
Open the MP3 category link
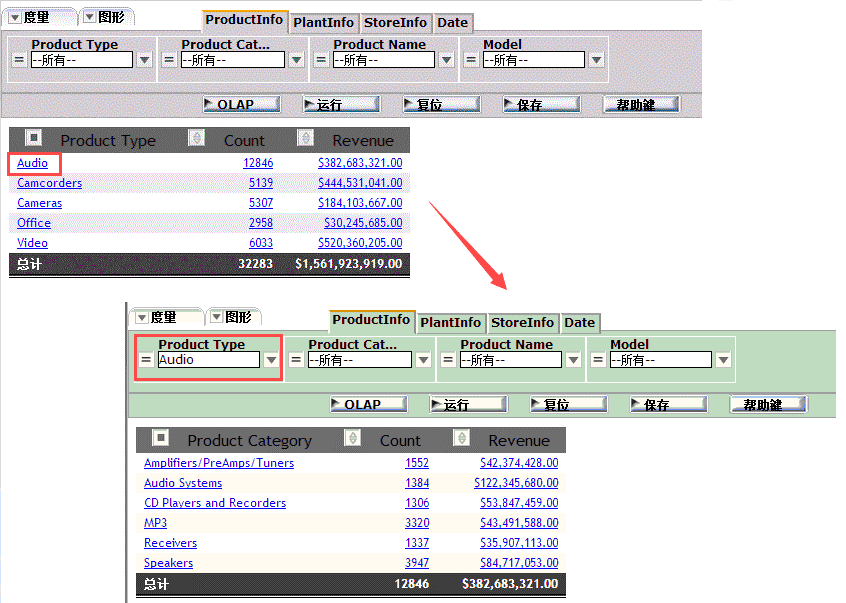pyautogui.click(x=155, y=522)
